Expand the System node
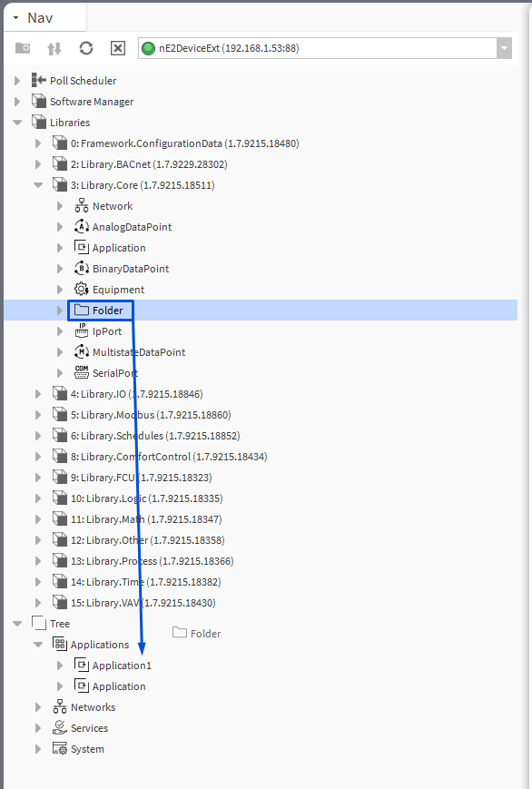Viewport: 532px width, 789px height. click(38, 749)
